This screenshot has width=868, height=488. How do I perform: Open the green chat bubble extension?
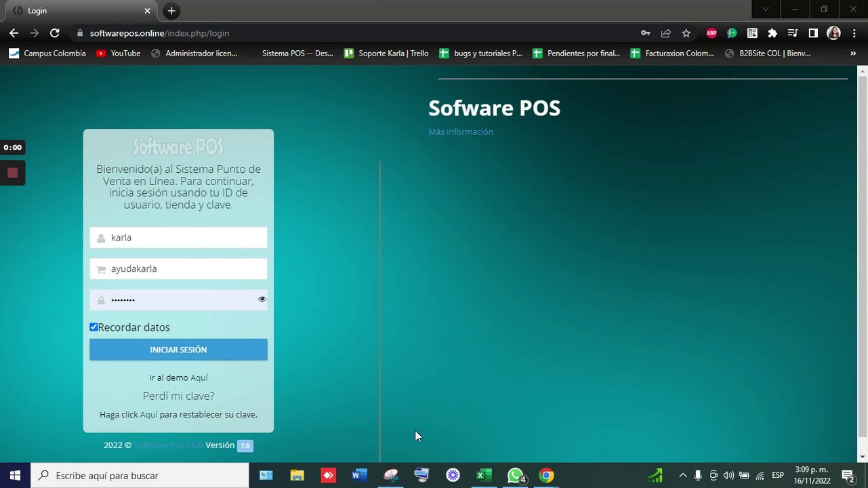click(732, 33)
